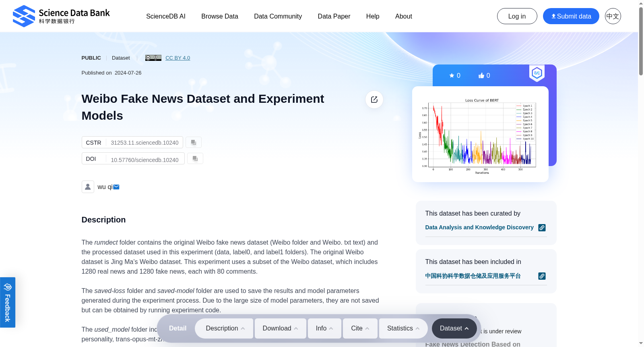Click the Detail label in bottom bar
Screen dimensions: 644x347
coord(178,328)
